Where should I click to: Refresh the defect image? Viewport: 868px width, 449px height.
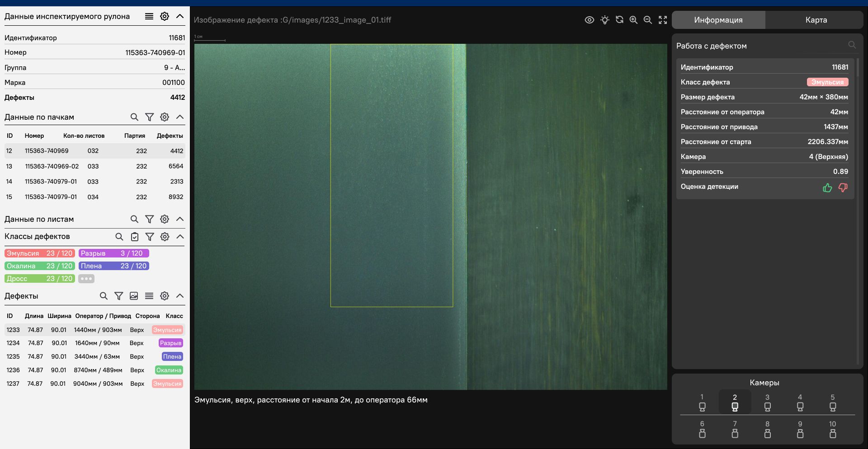coord(619,20)
